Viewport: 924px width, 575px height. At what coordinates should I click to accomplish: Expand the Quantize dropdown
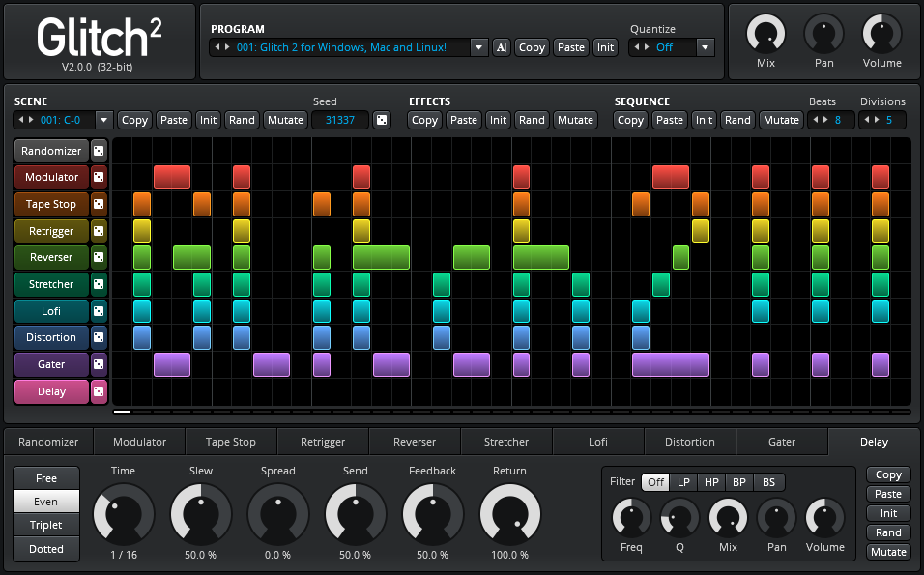[705, 47]
